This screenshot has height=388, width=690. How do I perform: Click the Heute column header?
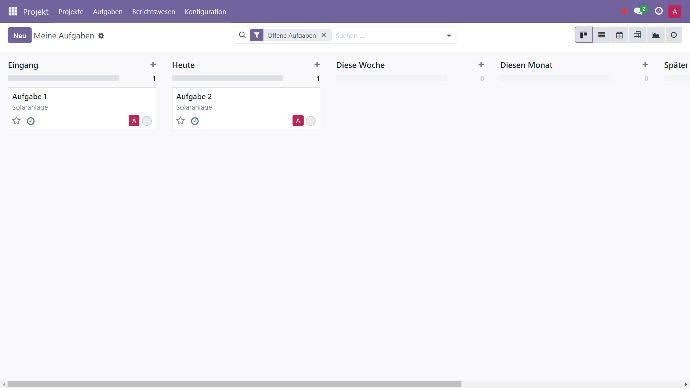pos(184,65)
